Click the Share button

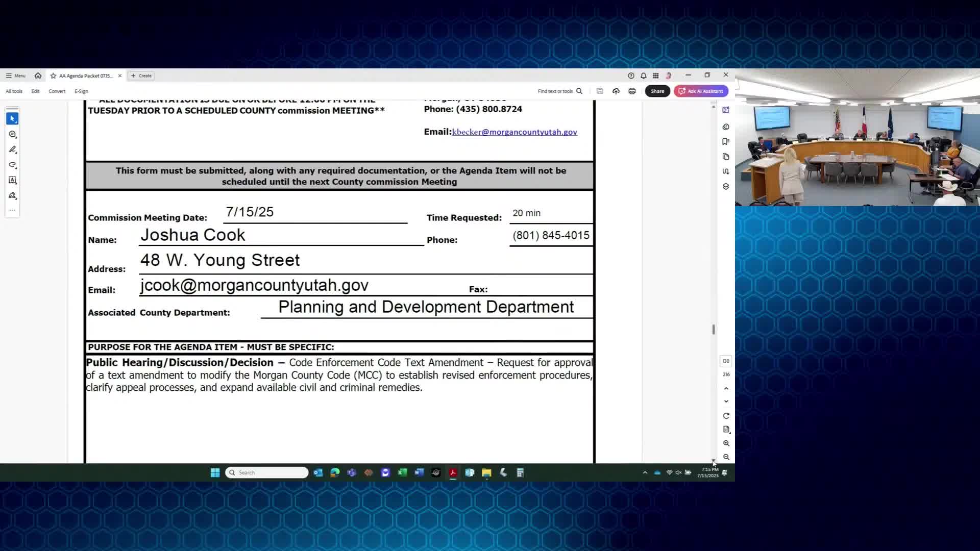click(657, 91)
